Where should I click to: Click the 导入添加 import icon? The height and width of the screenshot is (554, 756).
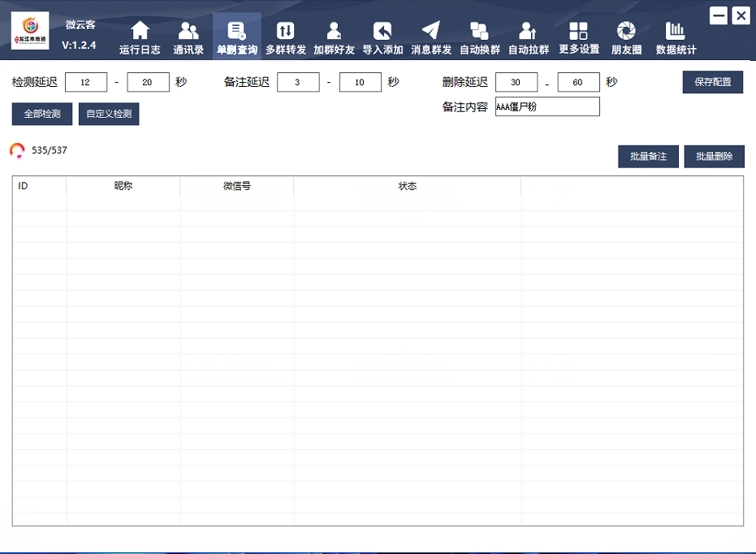(382, 31)
